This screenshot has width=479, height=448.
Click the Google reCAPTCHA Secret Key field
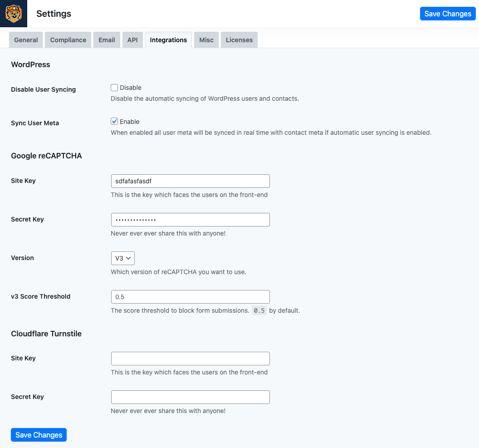click(191, 220)
